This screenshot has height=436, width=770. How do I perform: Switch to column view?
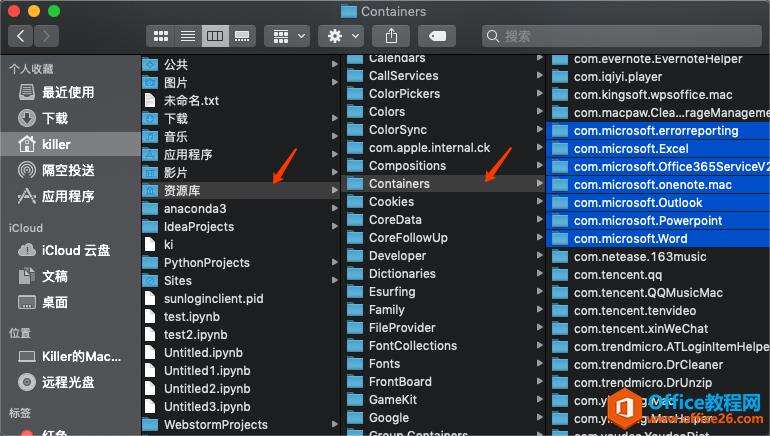pos(215,36)
